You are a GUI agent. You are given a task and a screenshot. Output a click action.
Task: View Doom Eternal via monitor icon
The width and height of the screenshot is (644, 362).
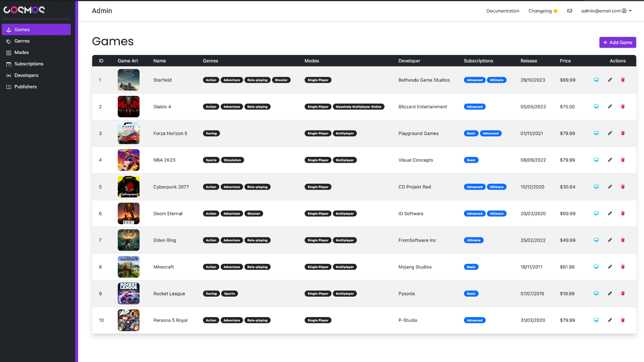tap(596, 213)
